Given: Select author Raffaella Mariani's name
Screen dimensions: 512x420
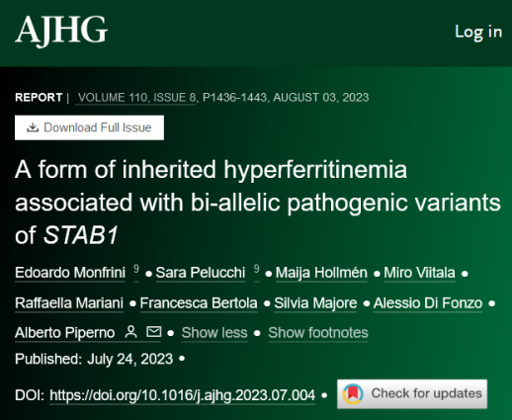Looking at the screenshot, I should (69, 303).
